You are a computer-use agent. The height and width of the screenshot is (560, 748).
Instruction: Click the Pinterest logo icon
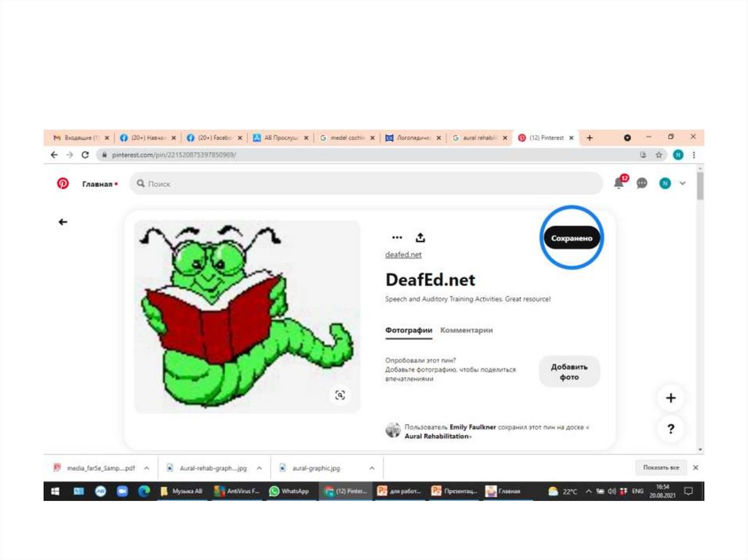(x=63, y=184)
